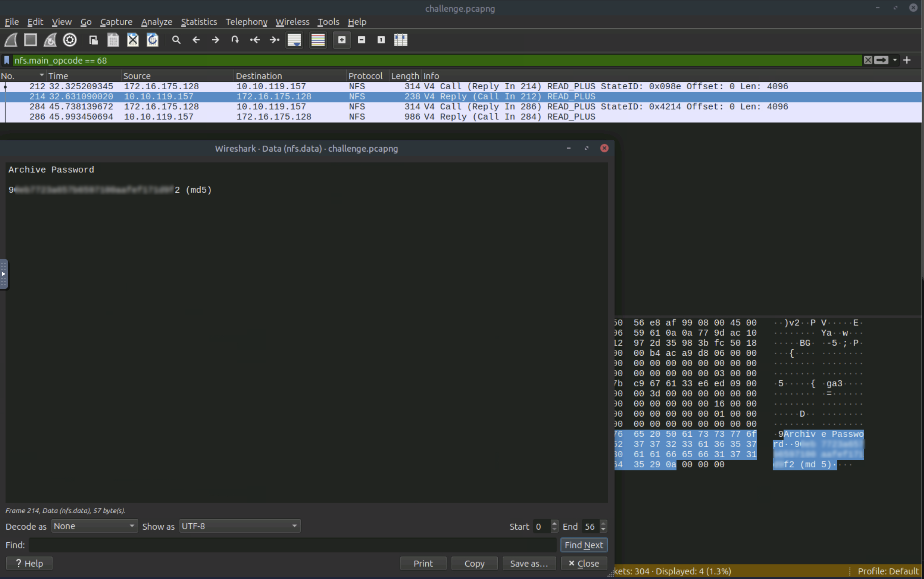Select packet 284 READ_PLUS call row
This screenshot has height=579, width=924.
461,107
